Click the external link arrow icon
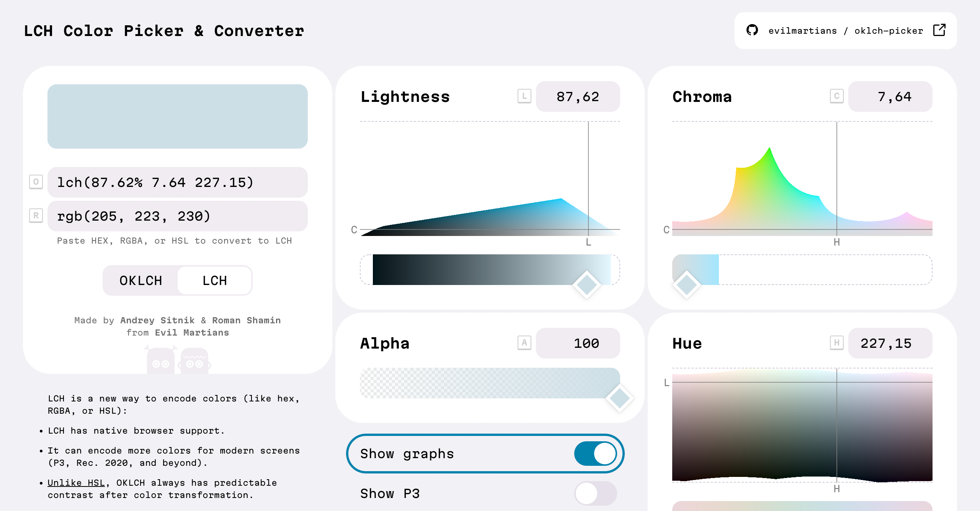980x511 pixels. (939, 30)
